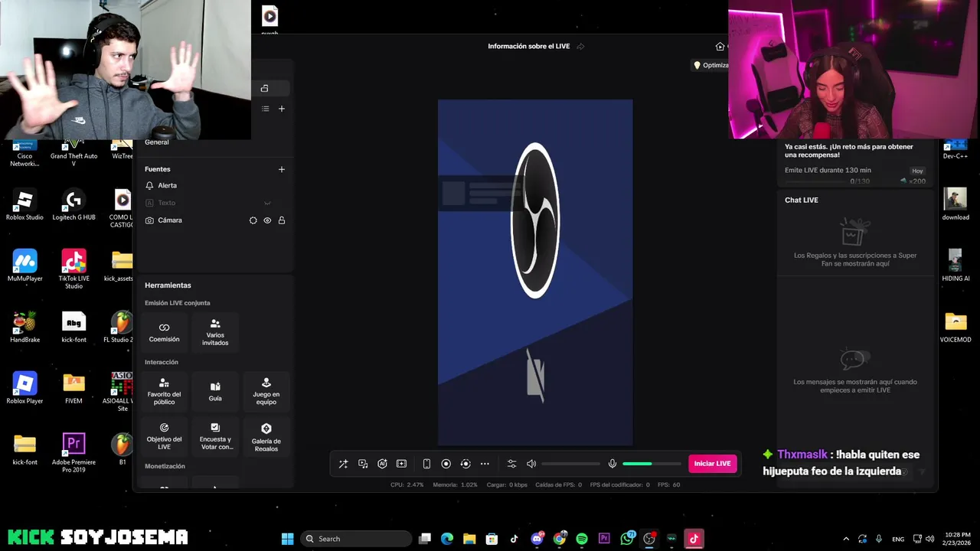The width and height of the screenshot is (980, 551).
Task: Toggle the Cámara source lock
Action: (282, 220)
